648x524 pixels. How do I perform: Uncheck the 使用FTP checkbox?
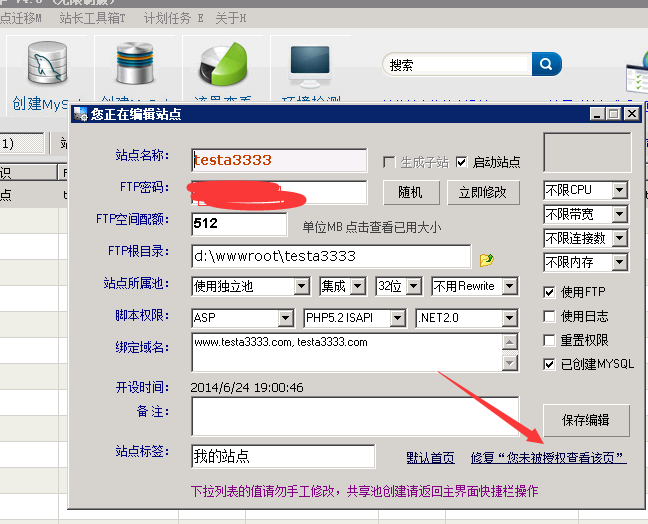[x=549, y=292]
